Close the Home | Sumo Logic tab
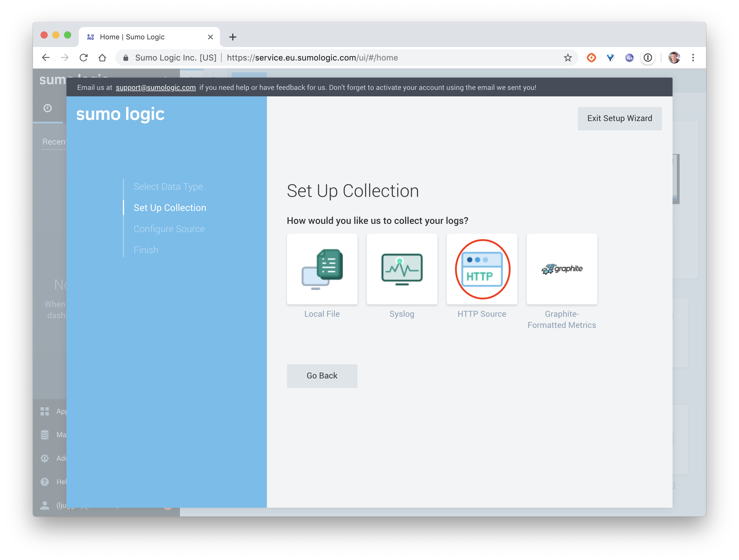Viewport: 739px width, 560px height. (210, 37)
